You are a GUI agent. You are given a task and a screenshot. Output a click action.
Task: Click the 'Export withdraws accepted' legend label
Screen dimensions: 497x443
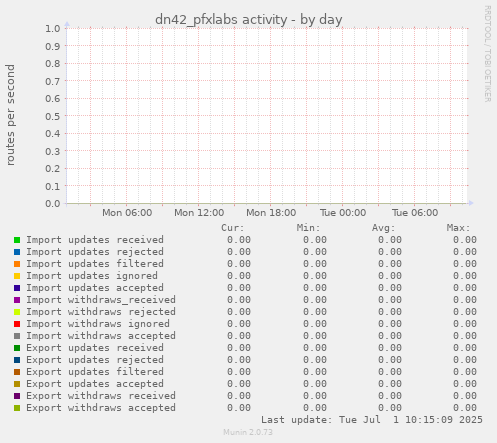tap(101, 408)
